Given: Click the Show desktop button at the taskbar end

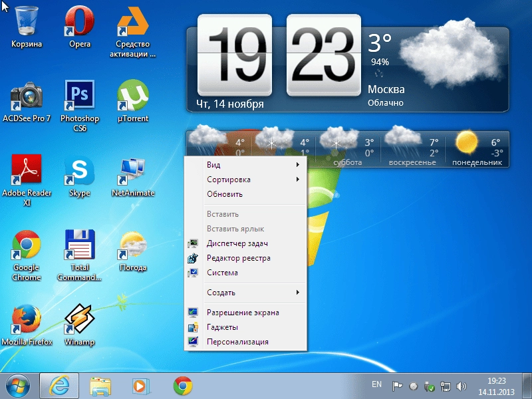Looking at the screenshot, I should (x=527, y=386).
